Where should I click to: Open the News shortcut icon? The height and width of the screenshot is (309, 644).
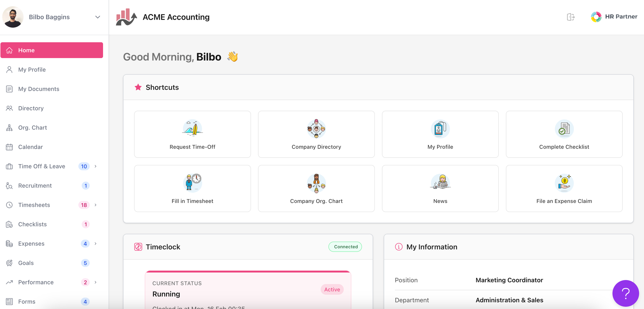(440, 183)
